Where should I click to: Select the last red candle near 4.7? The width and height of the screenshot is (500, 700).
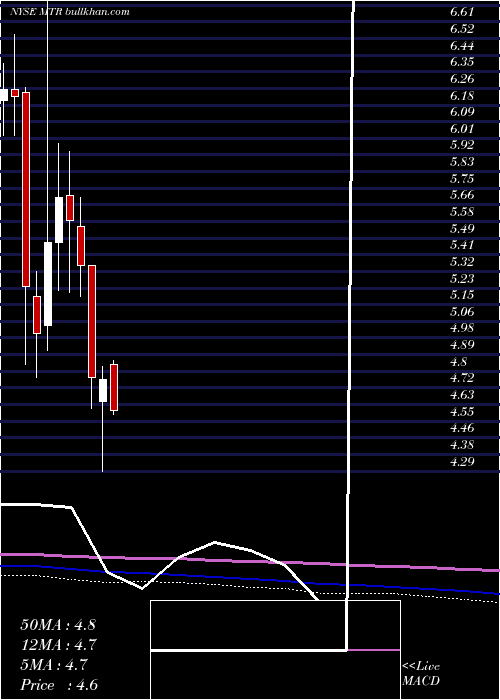(114, 388)
